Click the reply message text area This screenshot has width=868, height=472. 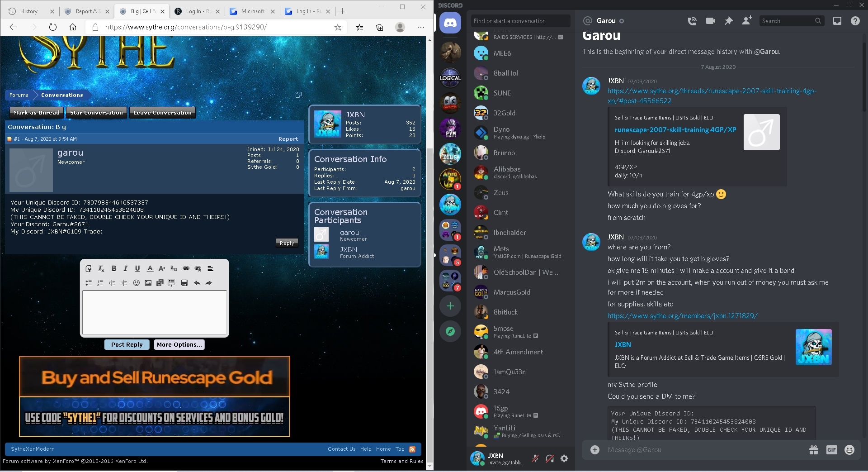155,312
